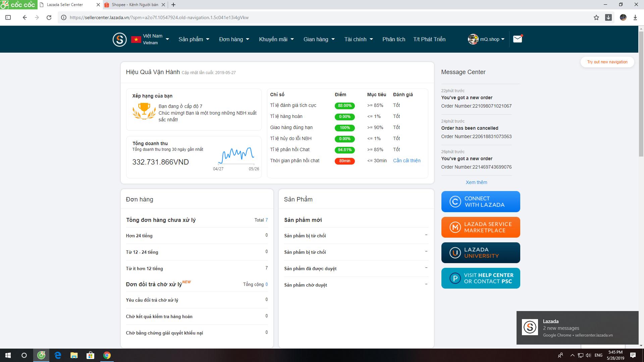Click Visit Help Center or Contact PSC
The width and height of the screenshot is (644, 362).
coord(481,278)
